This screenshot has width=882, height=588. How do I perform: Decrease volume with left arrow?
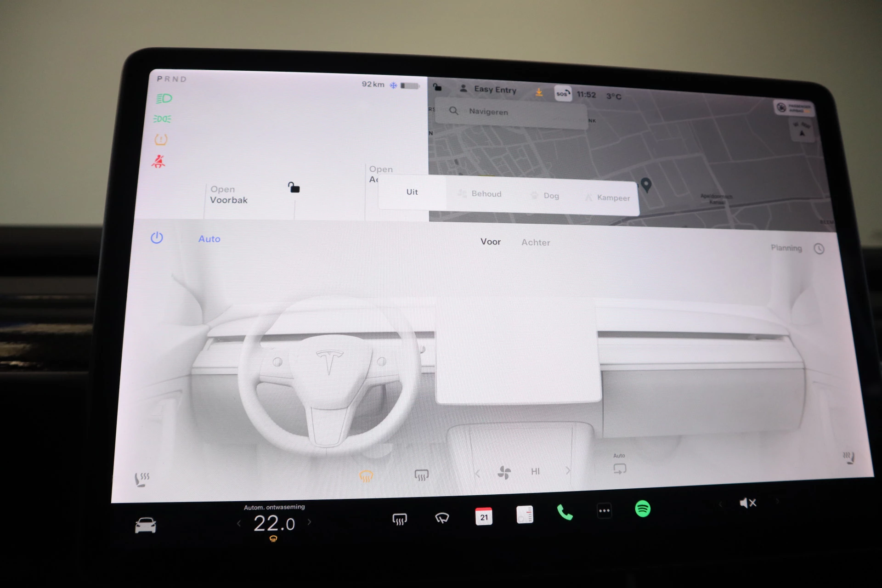click(720, 504)
